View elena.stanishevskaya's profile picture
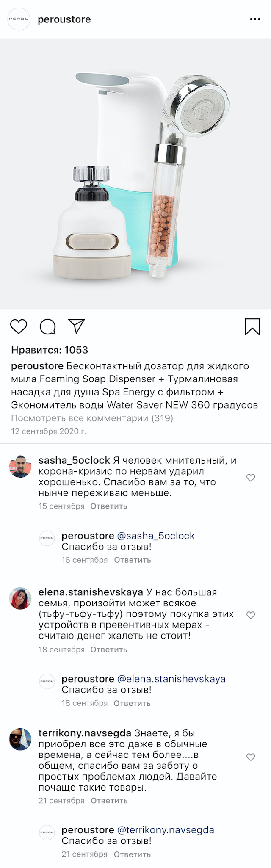 click(x=20, y=598)
